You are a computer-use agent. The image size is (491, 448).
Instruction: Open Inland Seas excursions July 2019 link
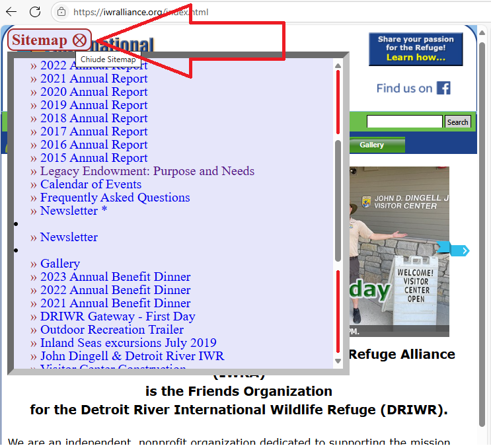point(128,343)
